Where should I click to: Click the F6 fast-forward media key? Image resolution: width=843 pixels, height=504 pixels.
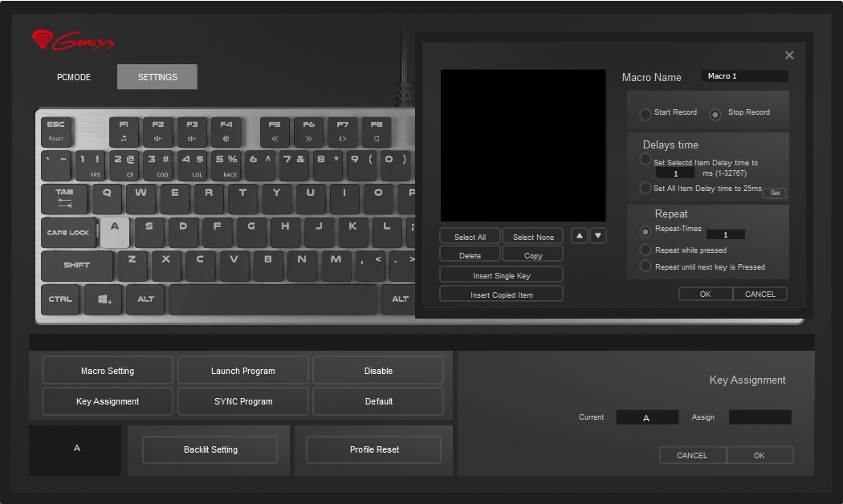(308, 131)
